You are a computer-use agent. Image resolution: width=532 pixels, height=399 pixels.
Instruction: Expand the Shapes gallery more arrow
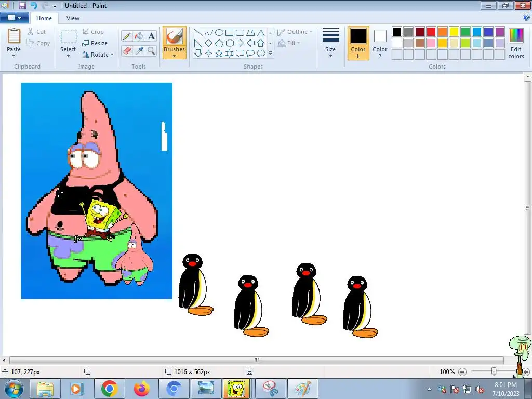tap(270, 54)
